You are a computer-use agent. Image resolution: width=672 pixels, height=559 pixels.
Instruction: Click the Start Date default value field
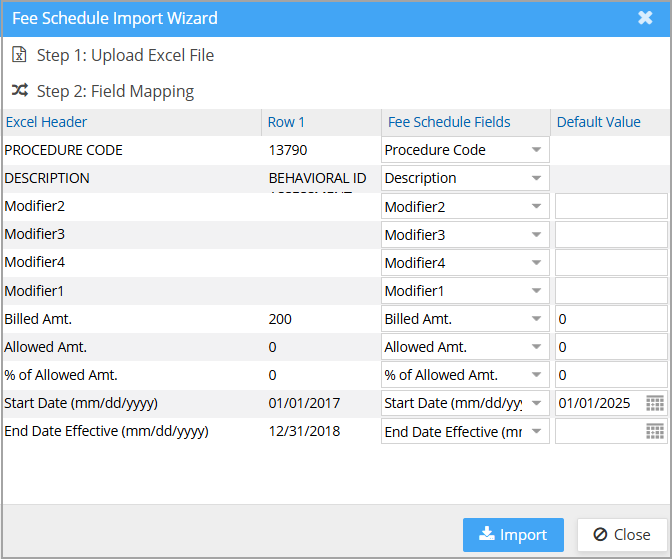point(598,403)
